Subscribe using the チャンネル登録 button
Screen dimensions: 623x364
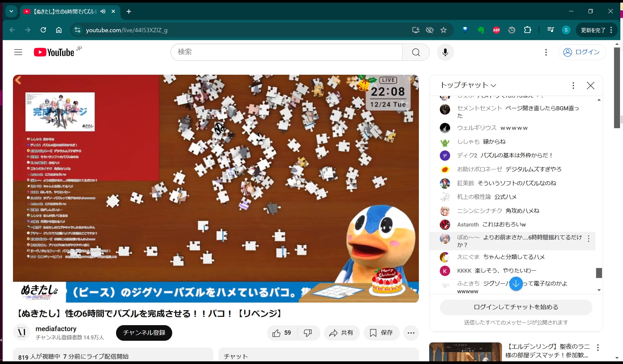coord(144,333)
